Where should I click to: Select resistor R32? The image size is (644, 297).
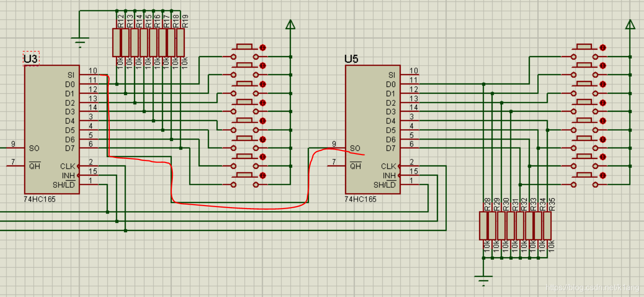tap(520, 225)
